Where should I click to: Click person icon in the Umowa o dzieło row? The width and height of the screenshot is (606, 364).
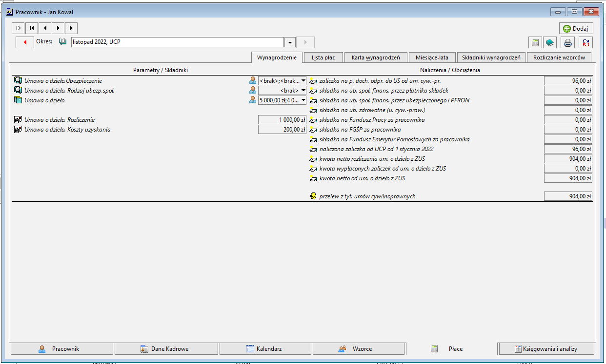(x=253, y=100)
